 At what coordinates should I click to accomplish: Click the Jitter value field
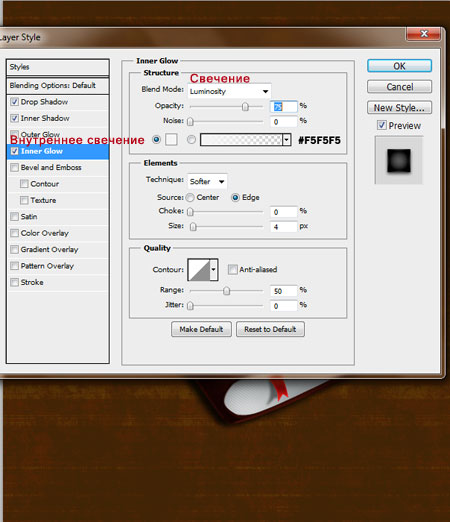click(x=283, y=306)
